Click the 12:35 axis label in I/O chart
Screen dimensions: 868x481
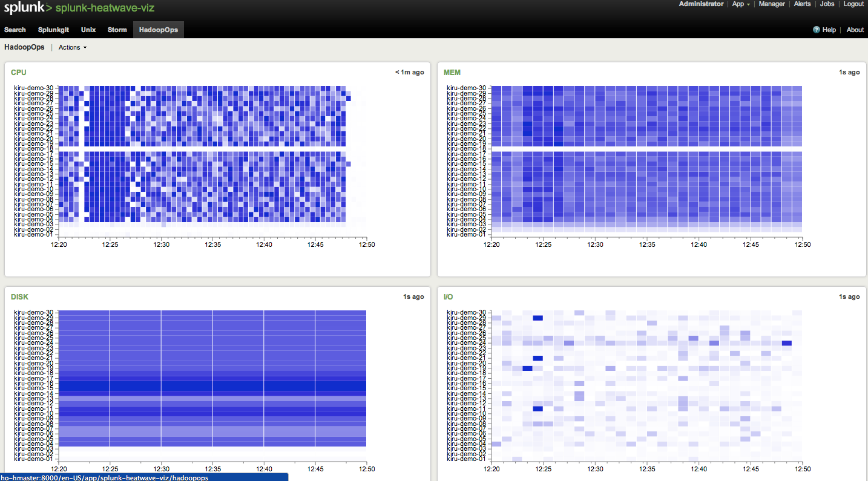click(648, 469)
